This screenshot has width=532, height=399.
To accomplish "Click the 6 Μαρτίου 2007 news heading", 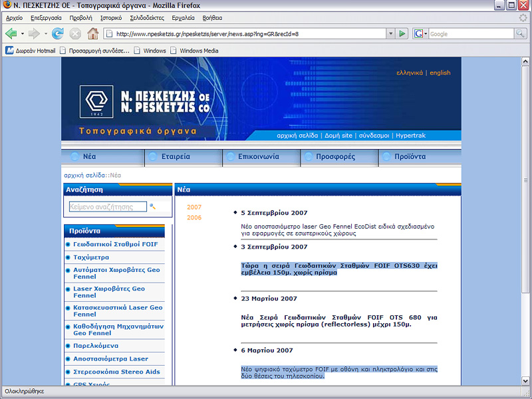I will point(267,350).
